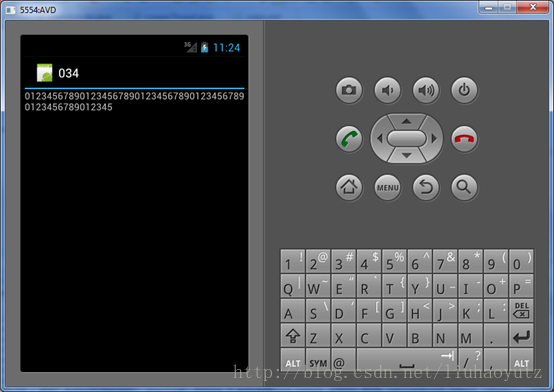
Task: Raise volume with the volume up button
Action: coord(426,90)
